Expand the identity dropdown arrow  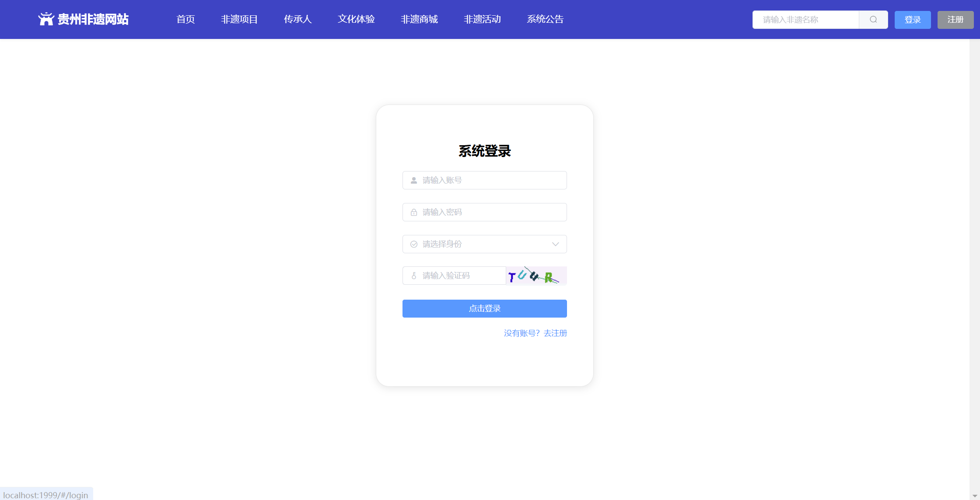pyautogui.click(x=555, y=244)
